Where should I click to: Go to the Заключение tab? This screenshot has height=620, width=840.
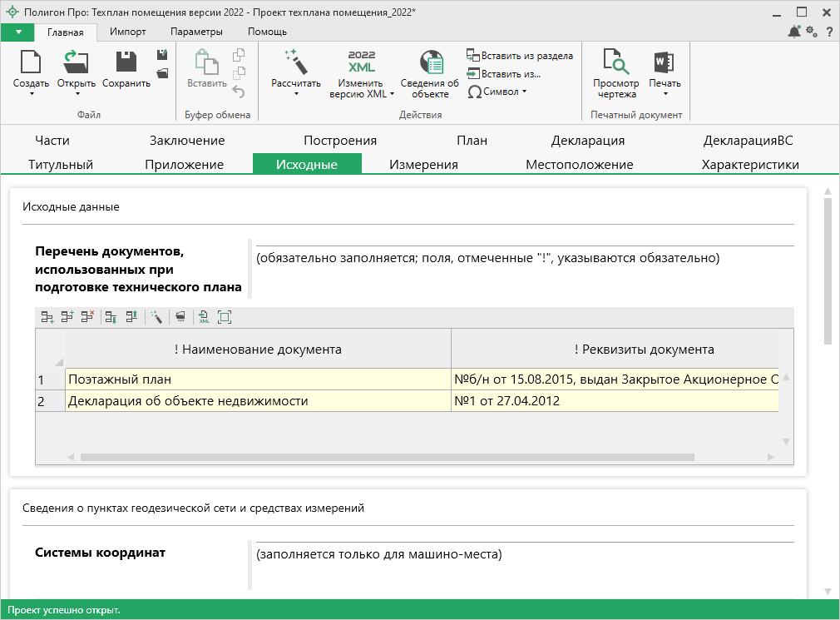tap(187, 141)
